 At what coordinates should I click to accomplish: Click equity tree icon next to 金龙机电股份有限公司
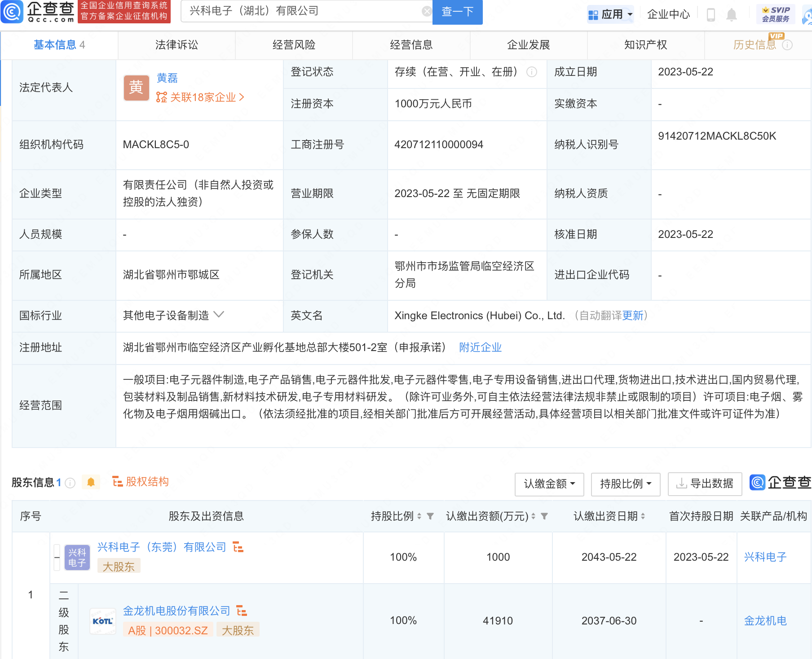[242, 611]
